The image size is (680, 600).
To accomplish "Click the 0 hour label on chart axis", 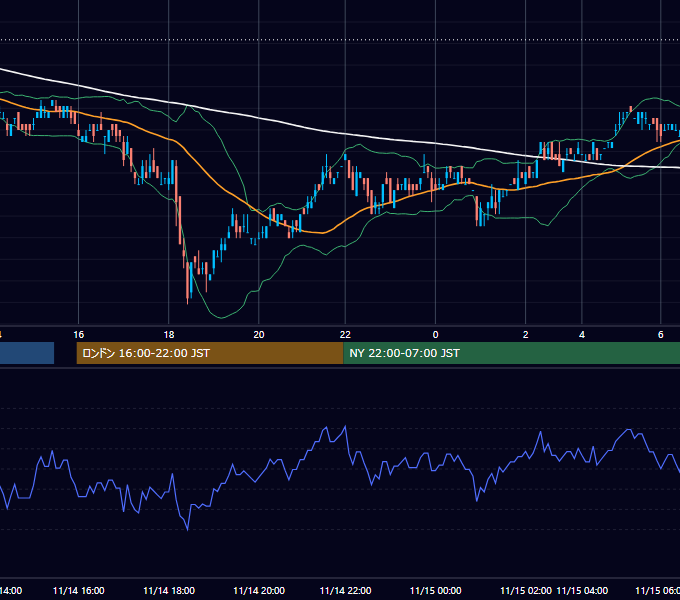I will click(x=435, y=335).
